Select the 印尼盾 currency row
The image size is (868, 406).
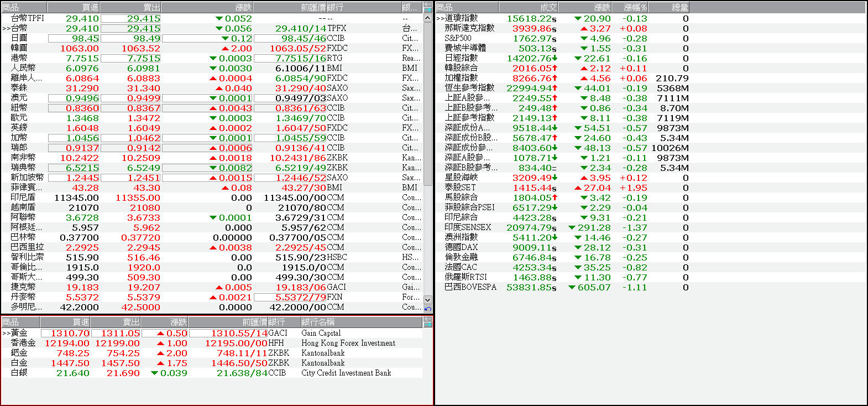pyautogui.click(x=212, y=197)
